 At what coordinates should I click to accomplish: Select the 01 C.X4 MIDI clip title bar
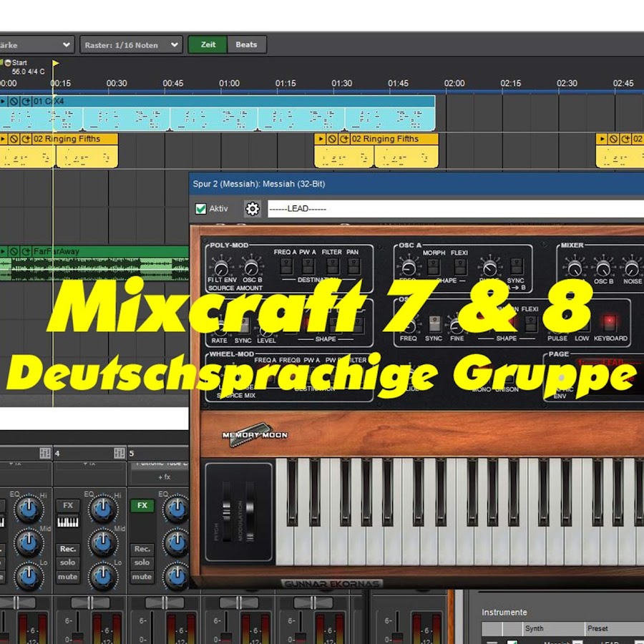[x=218, y=101]
